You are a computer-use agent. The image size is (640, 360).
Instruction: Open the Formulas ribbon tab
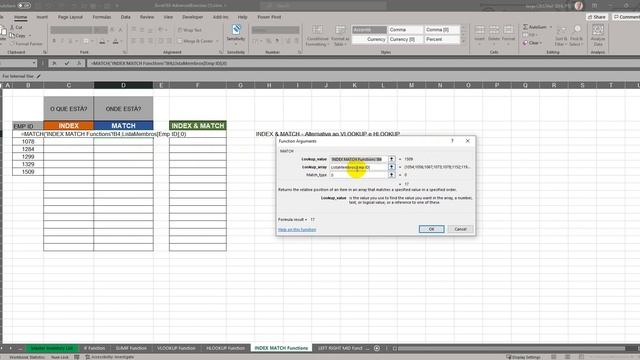pyautogui.click(x=102, y=17)
